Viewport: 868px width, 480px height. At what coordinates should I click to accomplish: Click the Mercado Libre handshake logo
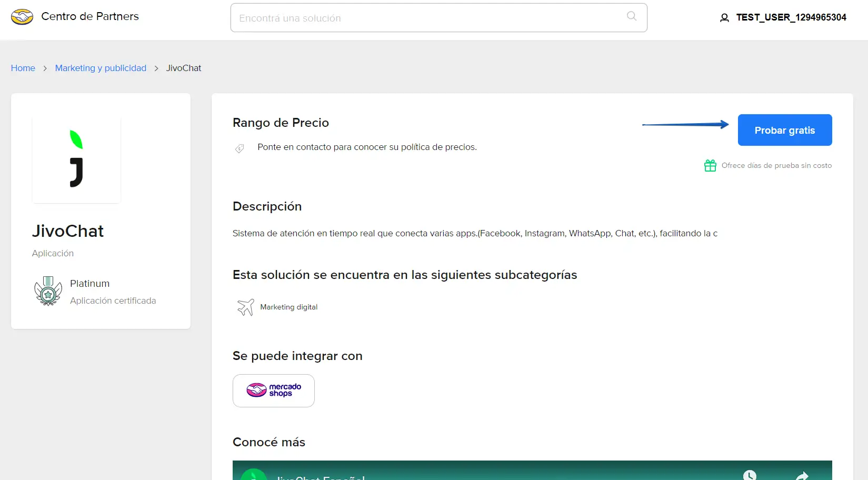coord(22,17)
